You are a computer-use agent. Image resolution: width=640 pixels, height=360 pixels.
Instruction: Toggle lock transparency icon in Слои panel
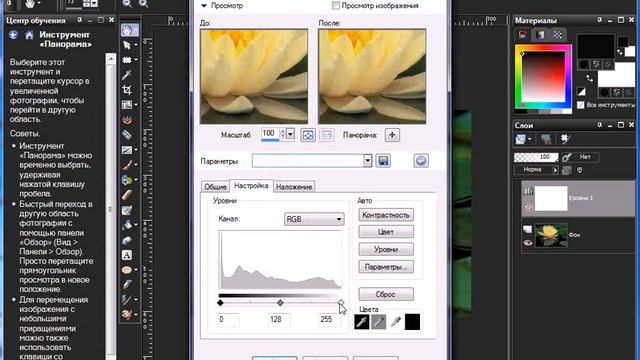tap(580, 170)
